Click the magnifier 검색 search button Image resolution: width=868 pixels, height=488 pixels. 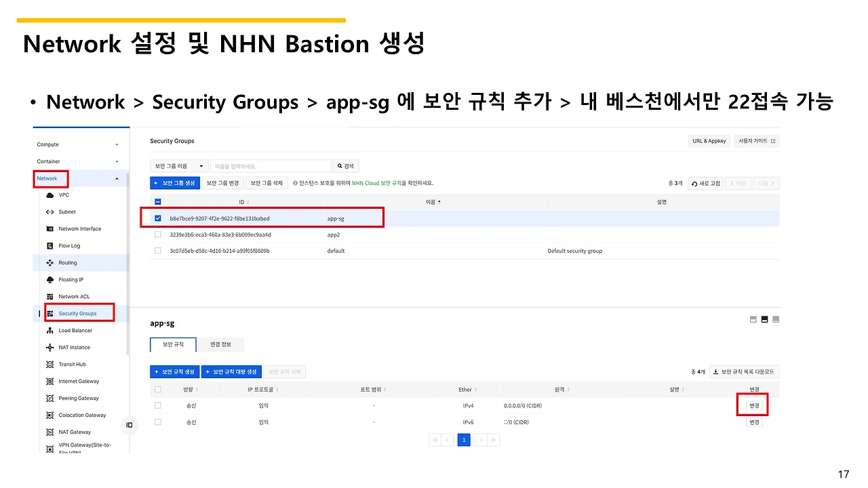click(x=345, y=166)
